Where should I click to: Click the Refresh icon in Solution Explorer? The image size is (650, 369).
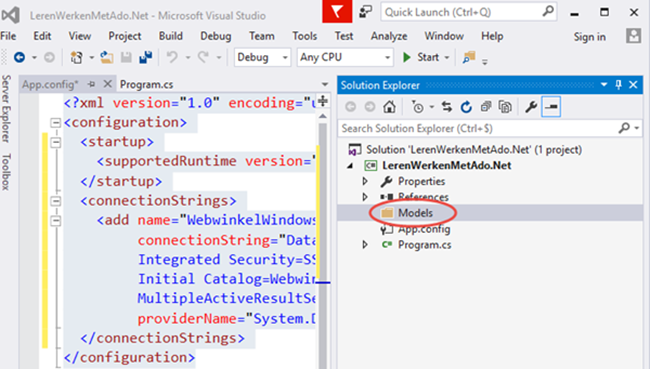(x=466, y=107)
